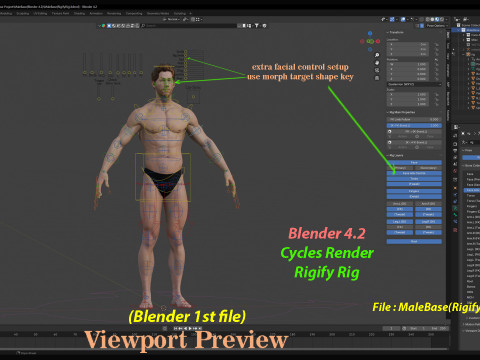Screen dimensions: 480x360
Task: Select Fingers in bone collections list
Action: click(472, 206)
